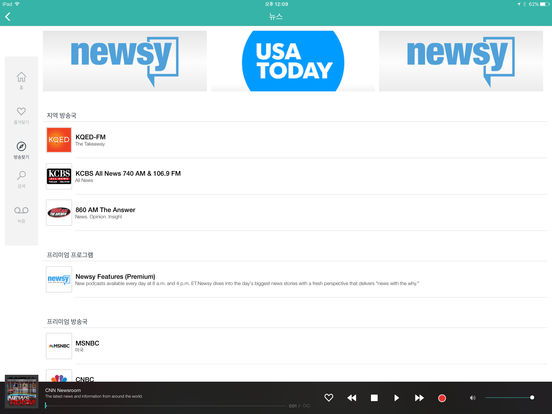Image resolution: width=552 pixels, height=414 pixels.
Task: Tap the Wi-Fi indicator in the status bar
Action: (17, 4)
